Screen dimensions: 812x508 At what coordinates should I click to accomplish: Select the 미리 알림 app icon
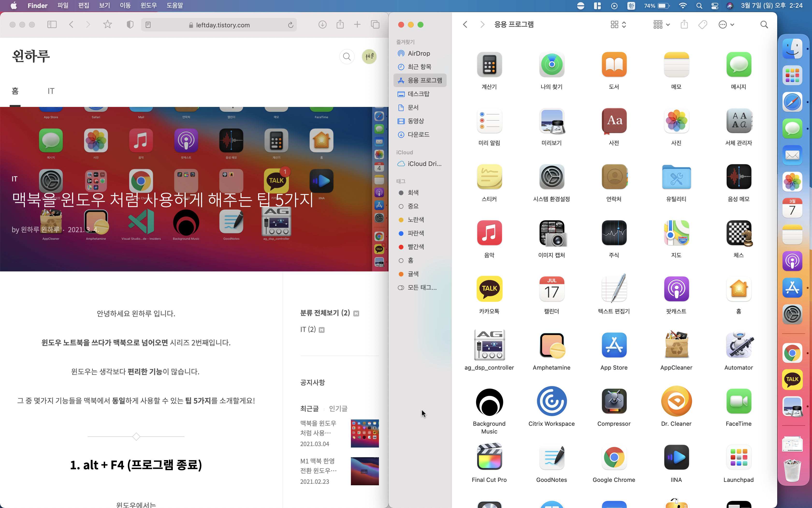(x=489, y=121)
